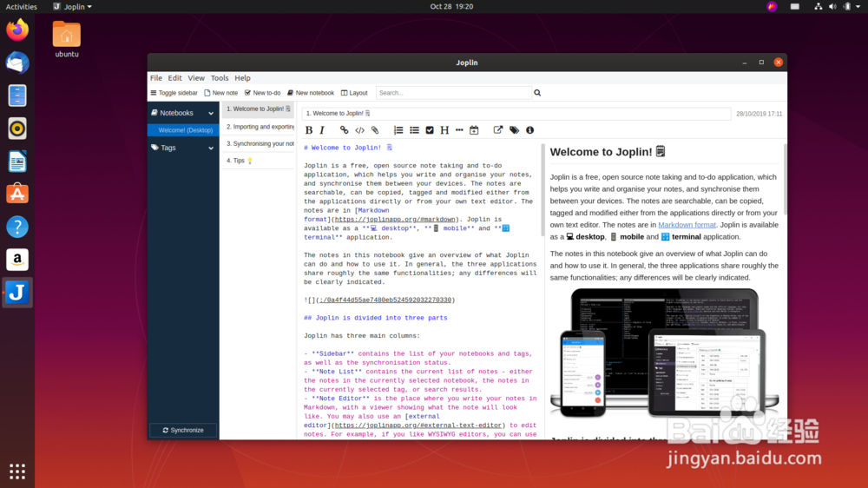The height and width of the screenshot is (488, 868).
Task: Create a new notebook
Action: pos(311,93)
